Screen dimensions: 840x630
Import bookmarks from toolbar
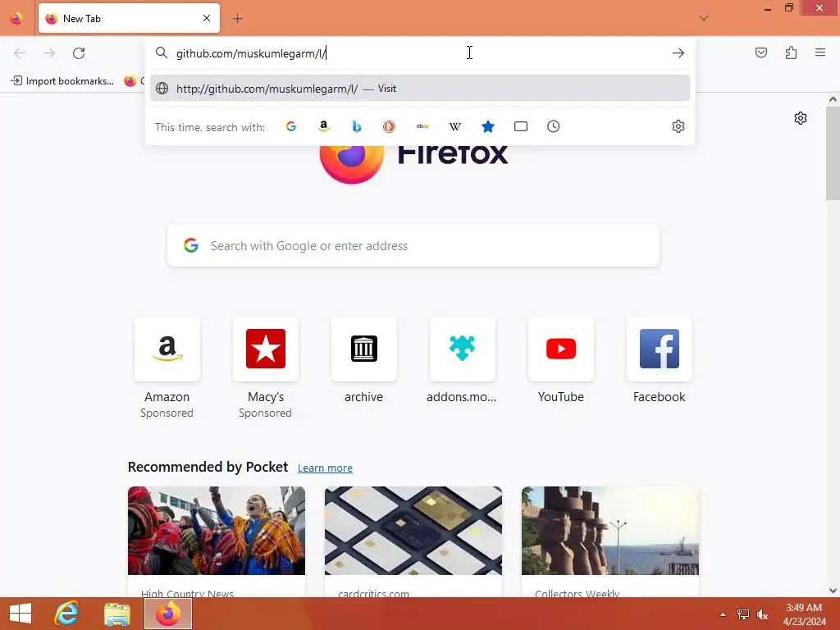click(62, 81)
